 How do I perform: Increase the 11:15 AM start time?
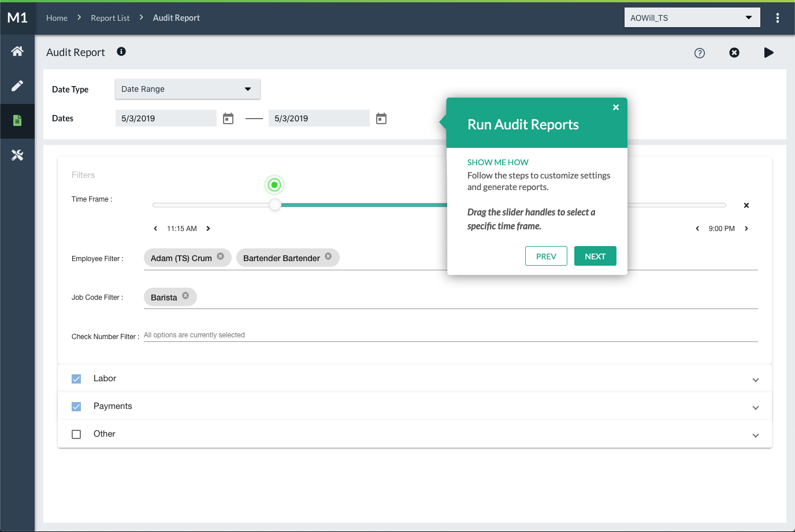208,229
